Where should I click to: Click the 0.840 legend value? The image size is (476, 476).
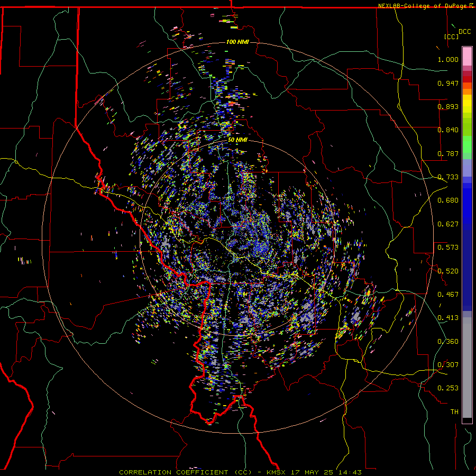(x=448, y=130)
